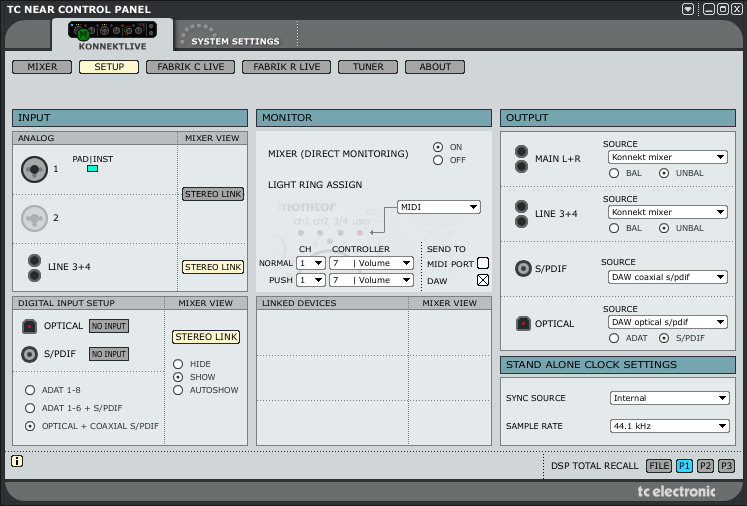Viewport: 747px width, 506px height.
Task: Click the output LINE 3+4 jacks icon
Action: click(521, 214)
